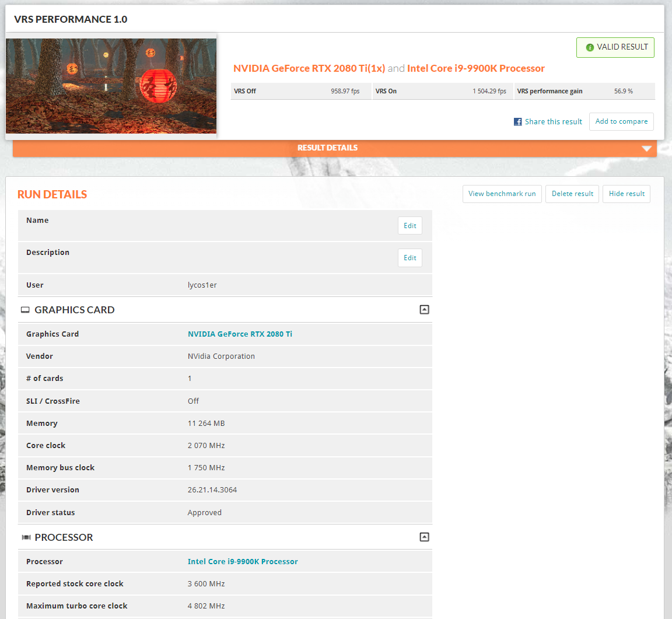The image size is (672, 619).
Task: Select the Vendor value NVidia Corporation
Action: [x=221, y=356]
